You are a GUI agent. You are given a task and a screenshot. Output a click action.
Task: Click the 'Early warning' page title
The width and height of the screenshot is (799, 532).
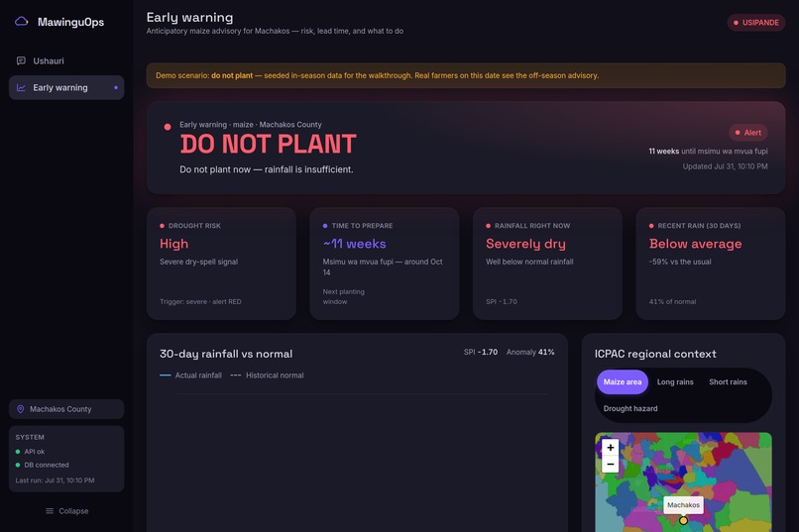click(189, 17)
